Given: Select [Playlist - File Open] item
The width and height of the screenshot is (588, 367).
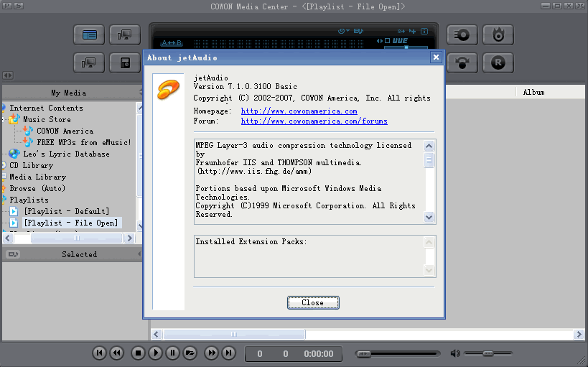Looking at the screenshot, I should click(71, 223).
